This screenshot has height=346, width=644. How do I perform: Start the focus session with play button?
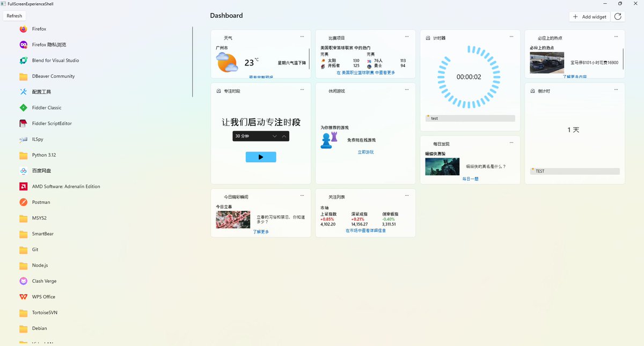click(x=261, y=157)
